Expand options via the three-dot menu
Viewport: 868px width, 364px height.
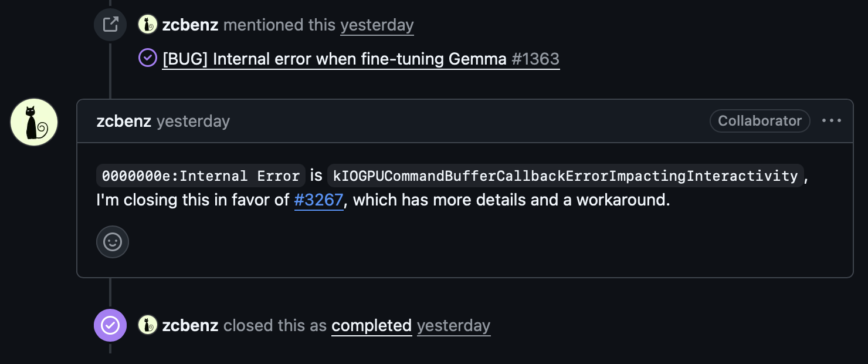click(831, 121)
